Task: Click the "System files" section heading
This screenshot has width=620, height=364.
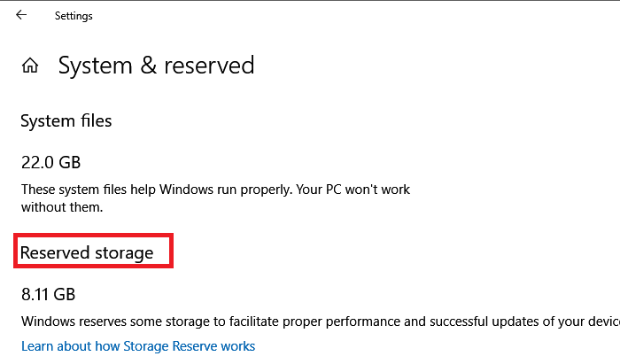Action: point(66,120)
